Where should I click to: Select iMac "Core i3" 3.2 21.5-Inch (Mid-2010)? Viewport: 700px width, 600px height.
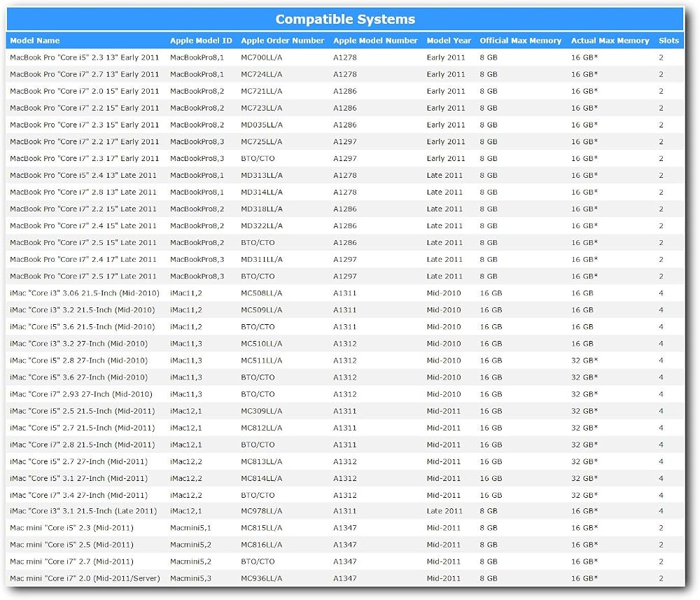82,310
